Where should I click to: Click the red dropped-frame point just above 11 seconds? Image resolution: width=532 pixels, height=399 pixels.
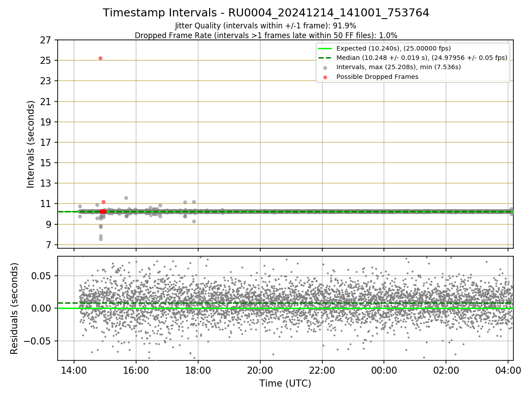103,202
